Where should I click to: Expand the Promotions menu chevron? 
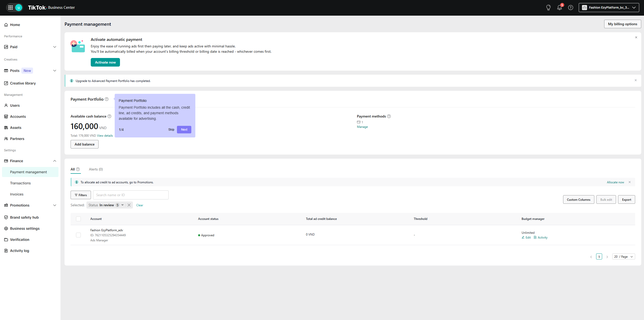click(x=55, y=205)
